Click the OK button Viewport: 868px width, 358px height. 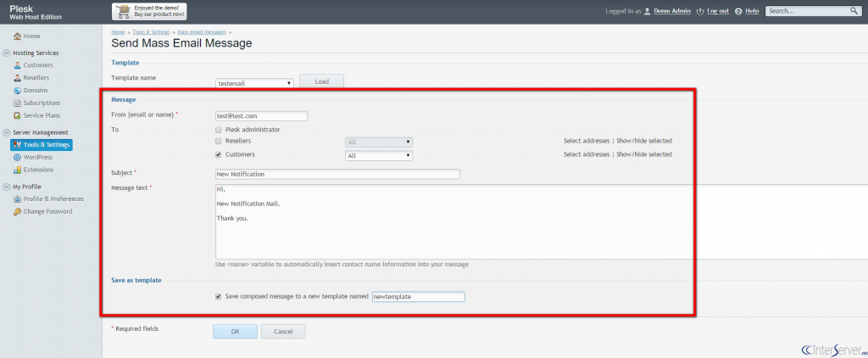tap(236, 332)
